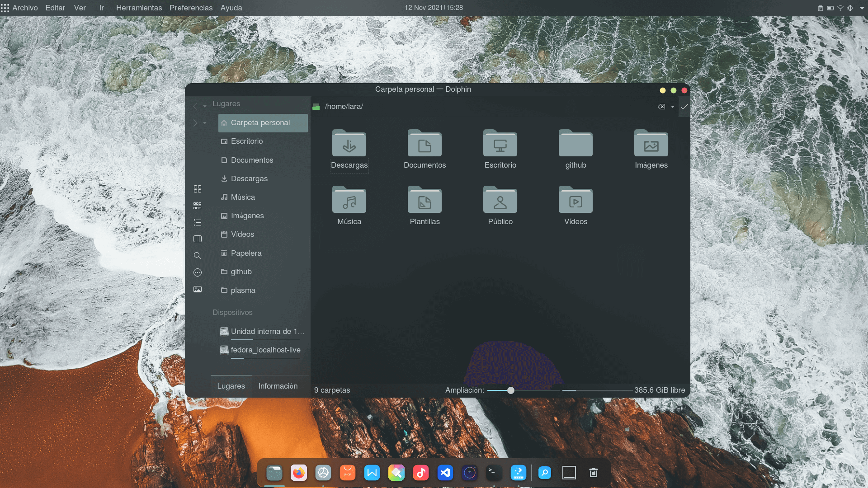The image size is (868, 488).
Task: Open Firefox from the dock
Action: (x=298, y=473)
